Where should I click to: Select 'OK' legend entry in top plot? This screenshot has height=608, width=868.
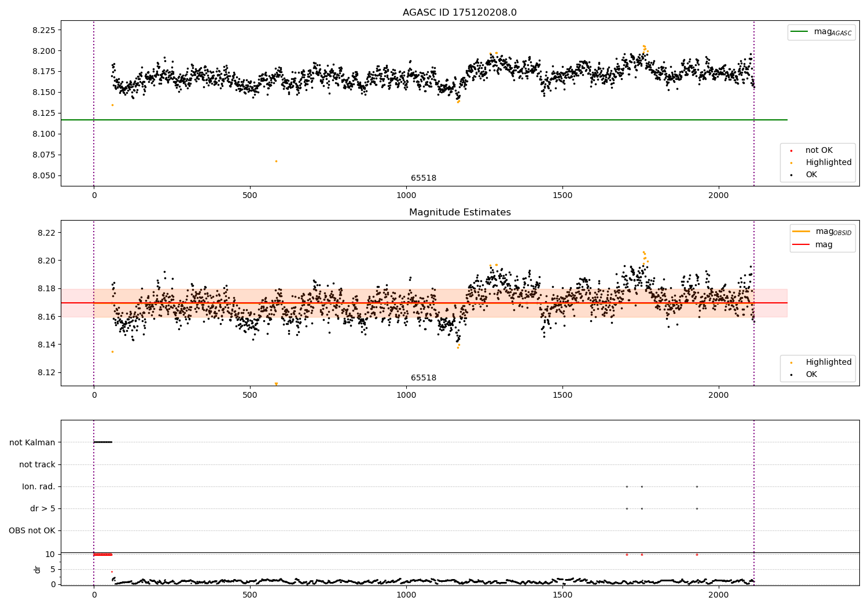pos(811,175)
